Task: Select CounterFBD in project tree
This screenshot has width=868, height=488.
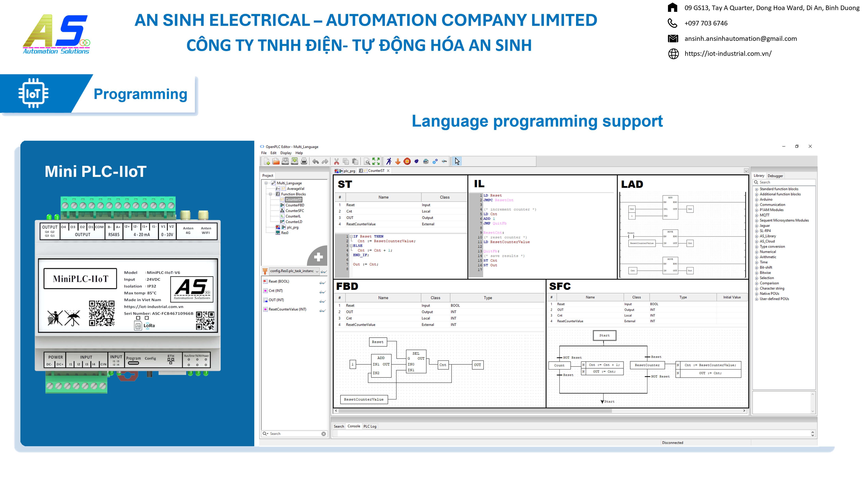Action: (x=295, y=205)
